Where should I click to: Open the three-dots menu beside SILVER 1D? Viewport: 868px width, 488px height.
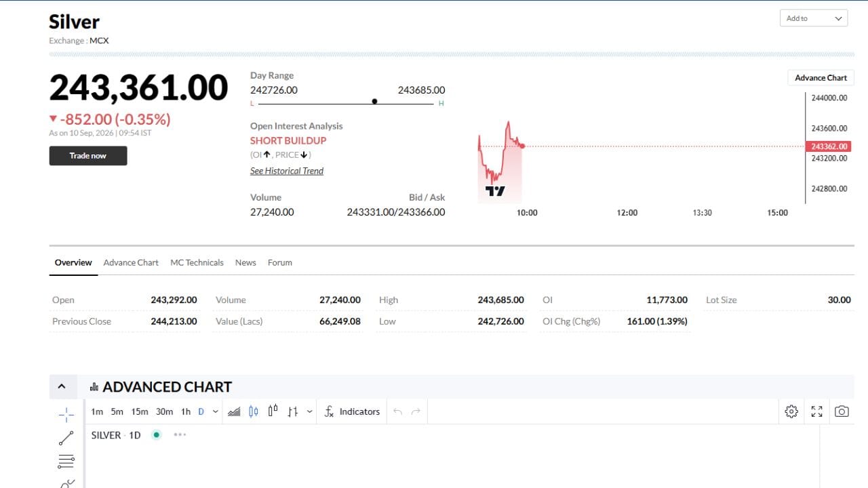pyautogui.click(x=180, y=434)
